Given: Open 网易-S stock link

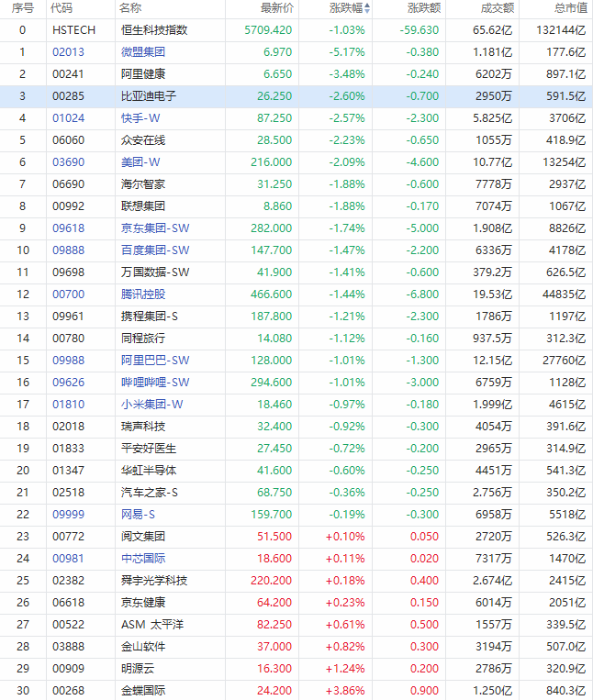Looking at the screenshot, I should coord(138,515).
